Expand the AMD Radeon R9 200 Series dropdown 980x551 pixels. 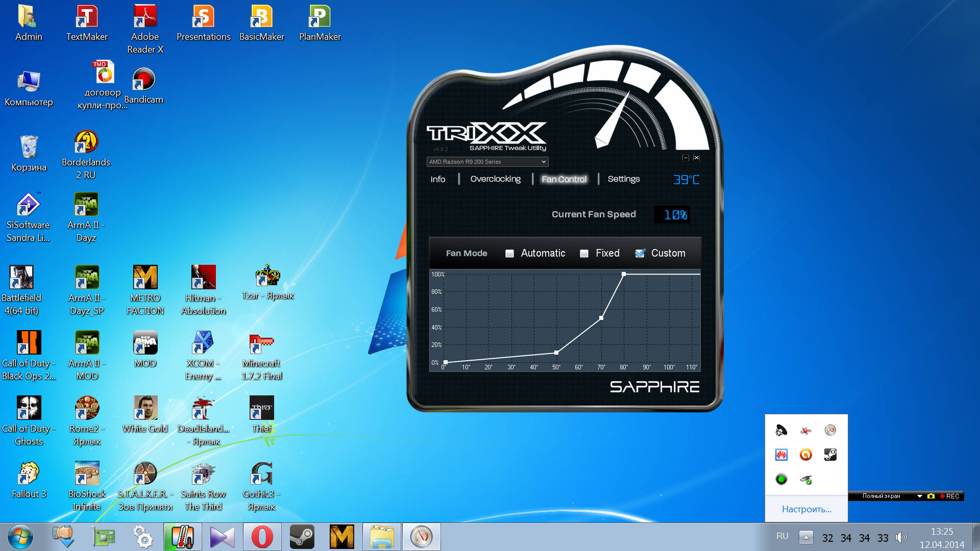pyautogui.click(x=544, y=162)
